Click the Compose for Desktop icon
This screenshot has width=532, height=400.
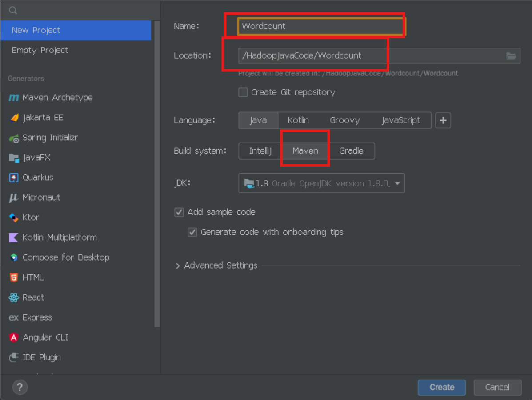14,257
